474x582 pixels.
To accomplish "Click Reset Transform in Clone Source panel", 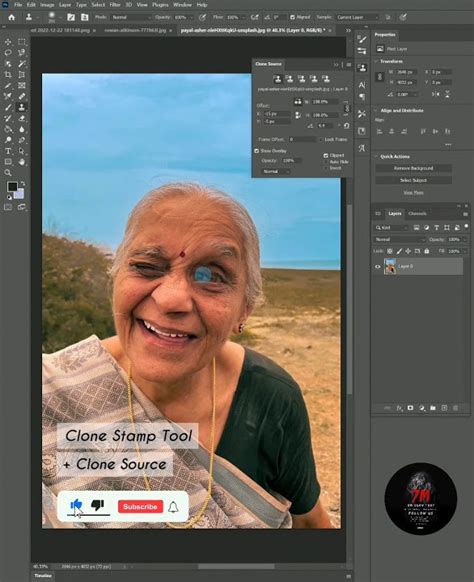I will (346, 126).
